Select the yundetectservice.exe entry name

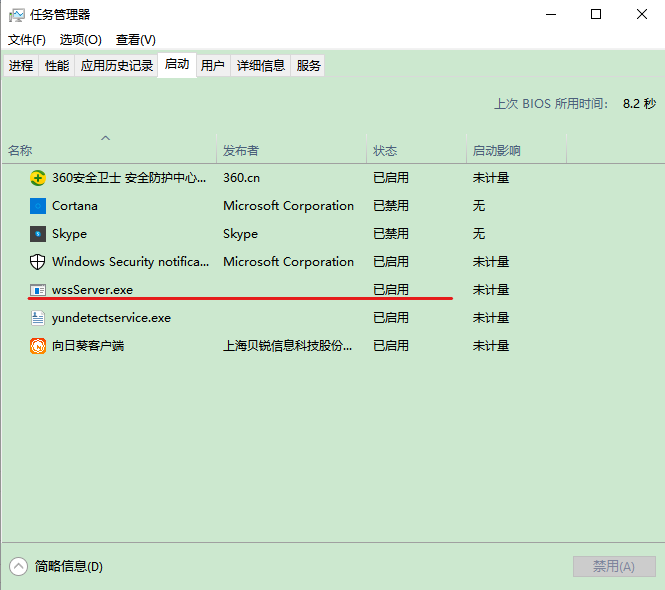click(111, 318)
